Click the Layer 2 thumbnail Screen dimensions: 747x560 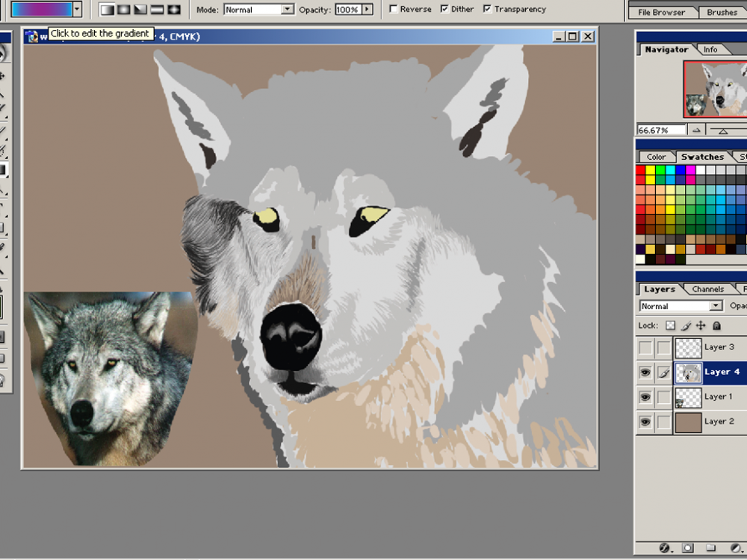[x=689, y=422]
